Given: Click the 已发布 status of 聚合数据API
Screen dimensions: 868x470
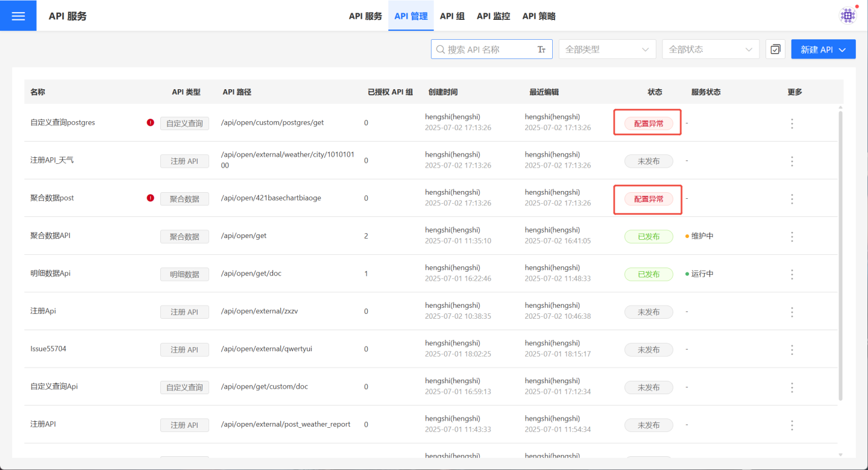Looking at the screenshot, I should (649, 236).
